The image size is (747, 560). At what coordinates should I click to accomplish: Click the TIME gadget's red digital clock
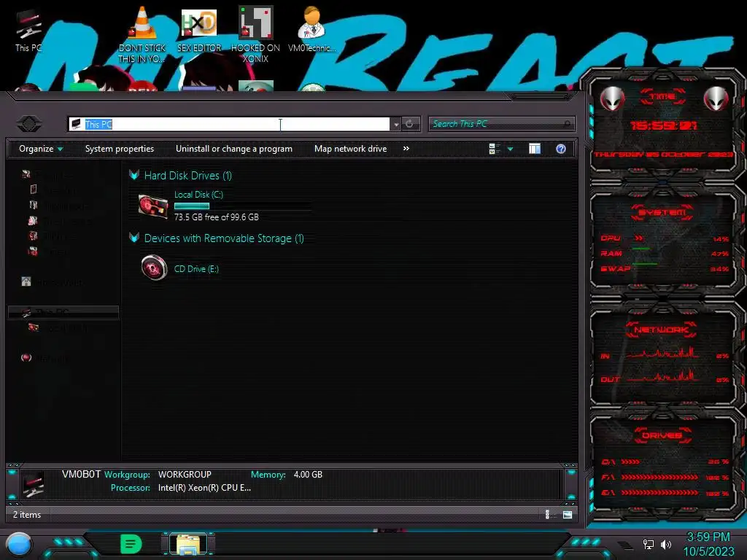tap(664, 125)
